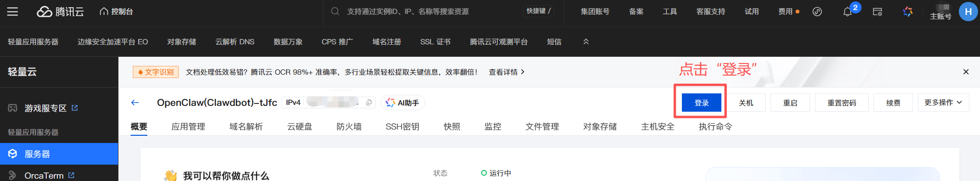This screenshot has height=181, width=980.
Task: Open 域名注册 shortcut
Action: (x=387, y=42)
